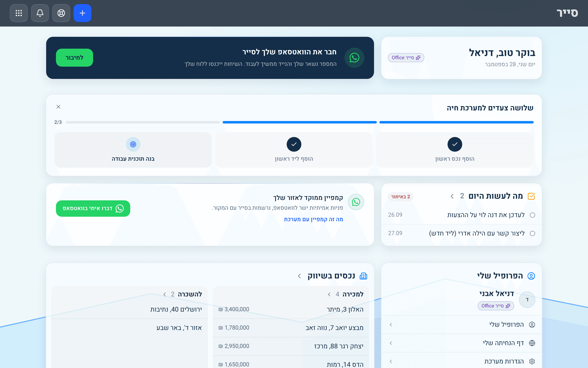
Task: Open chevron on דף הנחיתה שלי row
Action: tap(391, 343)
